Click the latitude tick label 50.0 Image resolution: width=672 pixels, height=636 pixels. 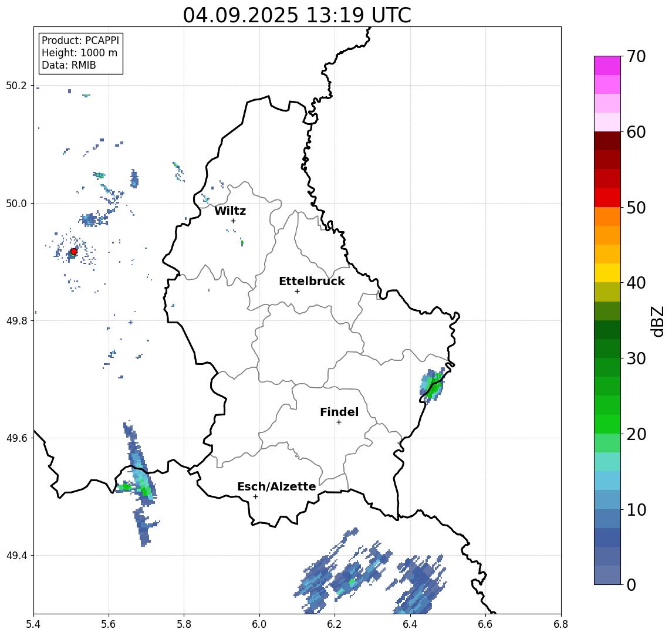coord(16,203)
